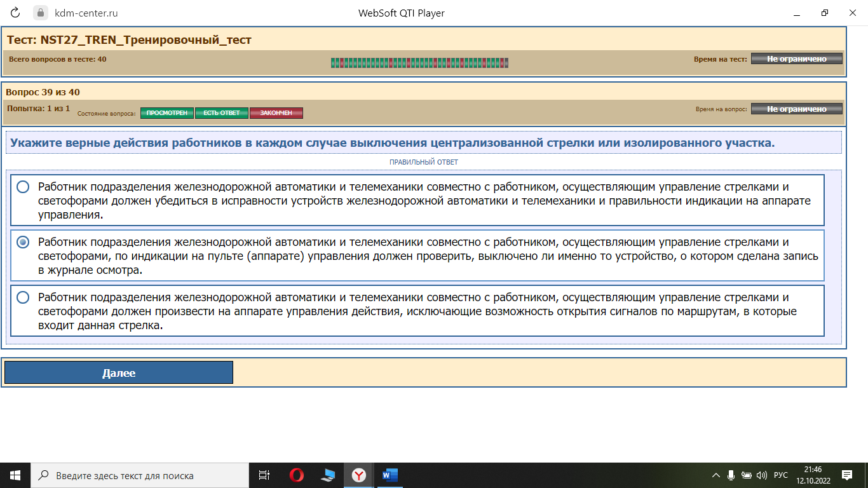Select the first answer about убедиться в исправности устройств
This screenshot has width=868, height=488.
pos(417,200)
